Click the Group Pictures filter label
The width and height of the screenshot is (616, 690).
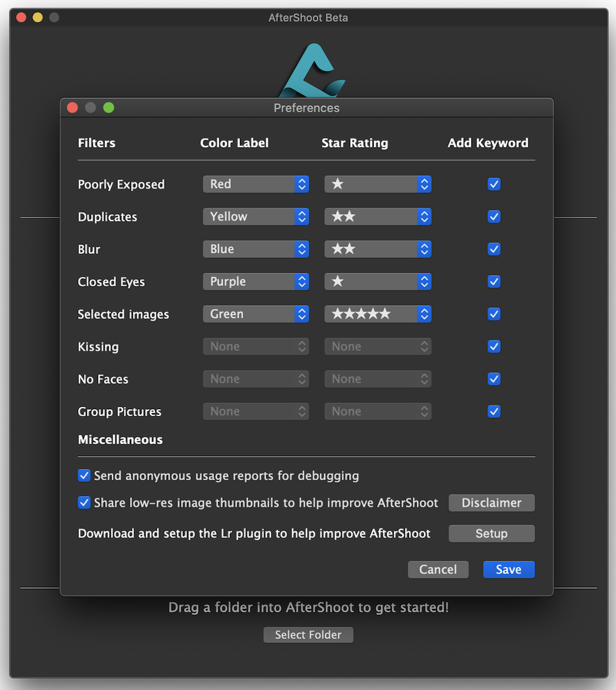click(120, 412)
